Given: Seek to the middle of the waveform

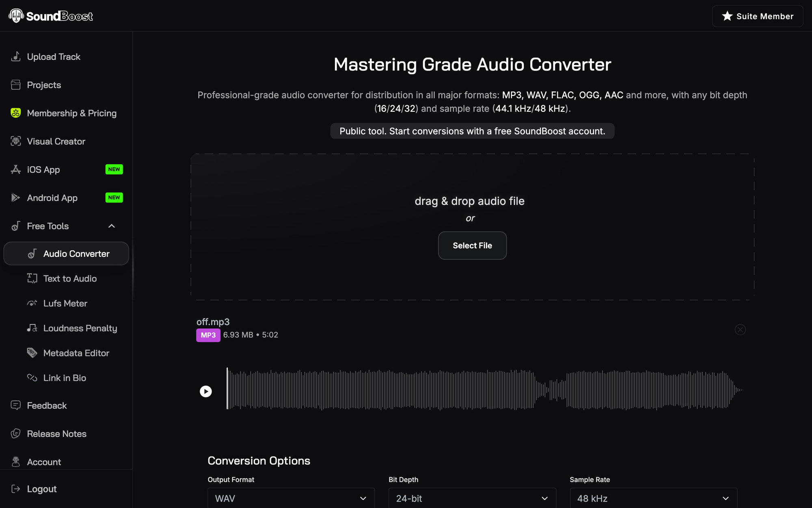Looking at the screenshot, I should click(485, 390).
